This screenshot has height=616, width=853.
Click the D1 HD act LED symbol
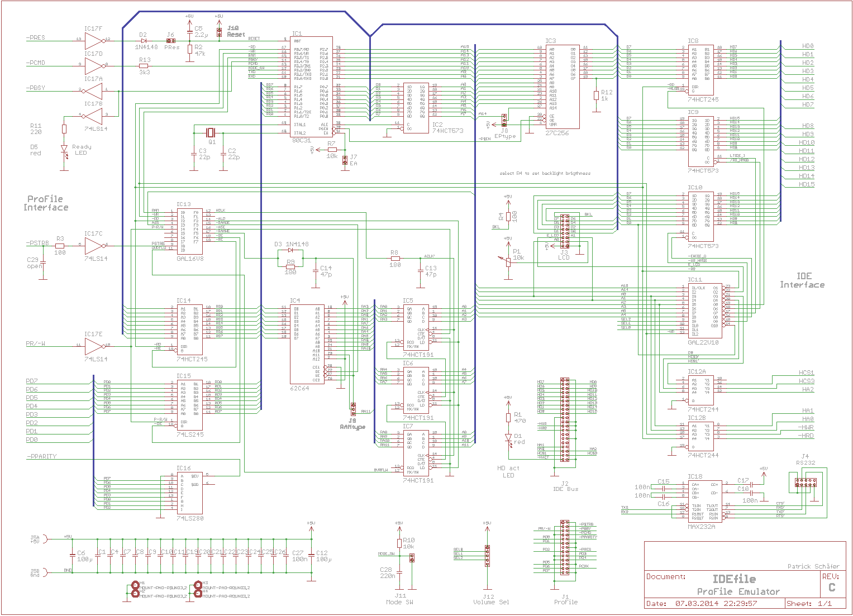[x=508, y=438]
